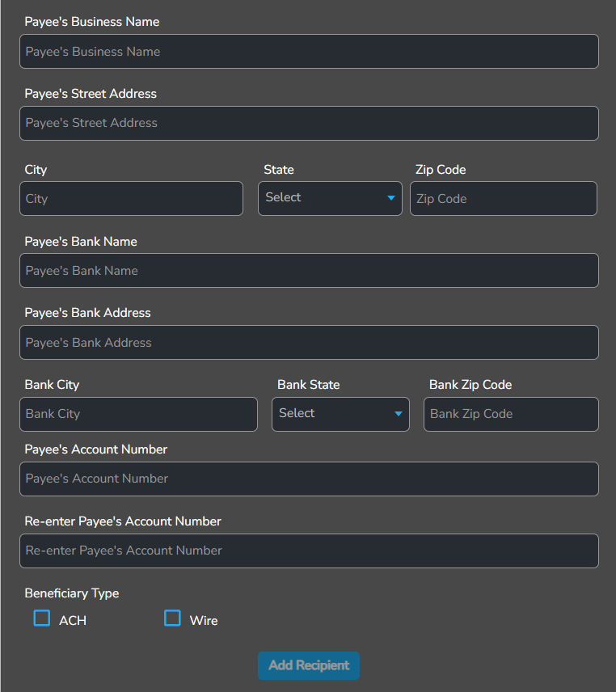Toggle ACH by clicking its label
This screenshot has width=616, height=692.
point(69,620)
